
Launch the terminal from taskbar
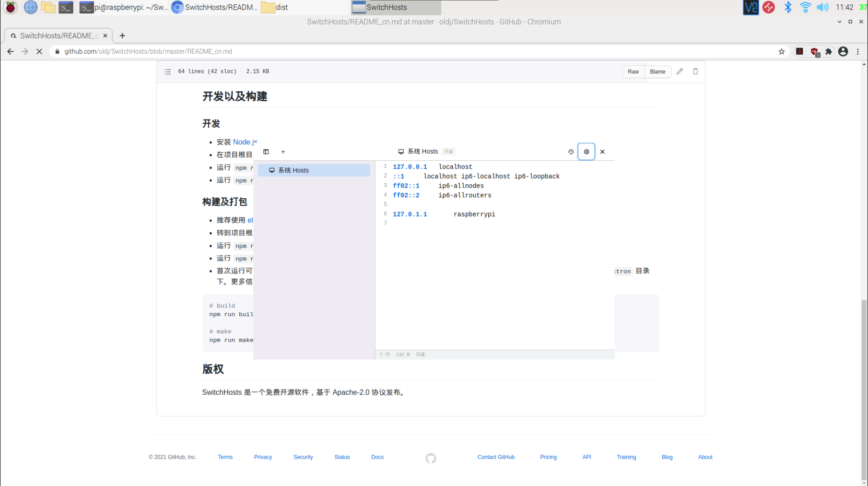coord(66,7)
